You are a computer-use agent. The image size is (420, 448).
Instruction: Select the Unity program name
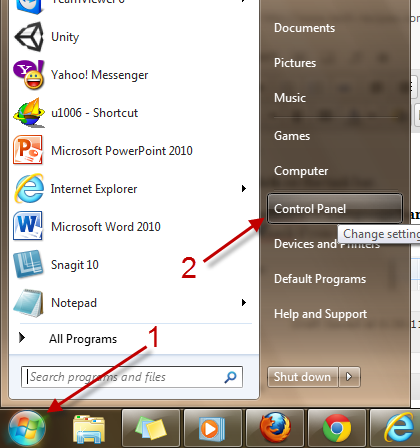(65, 37)
